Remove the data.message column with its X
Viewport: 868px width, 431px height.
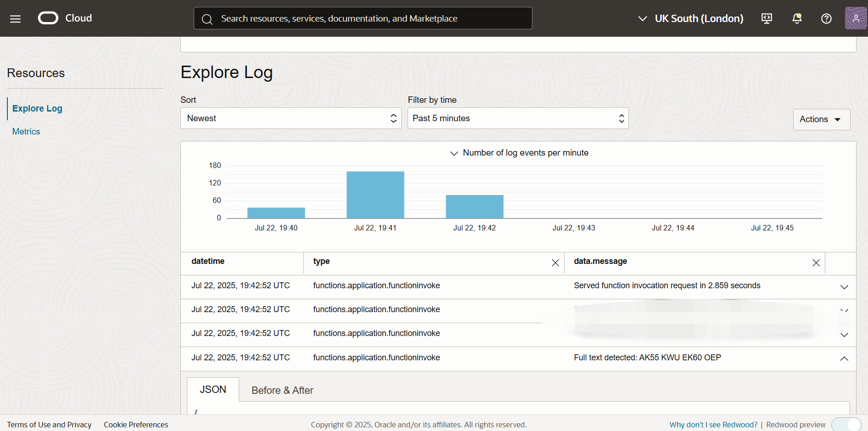click(x=816, y=263)
